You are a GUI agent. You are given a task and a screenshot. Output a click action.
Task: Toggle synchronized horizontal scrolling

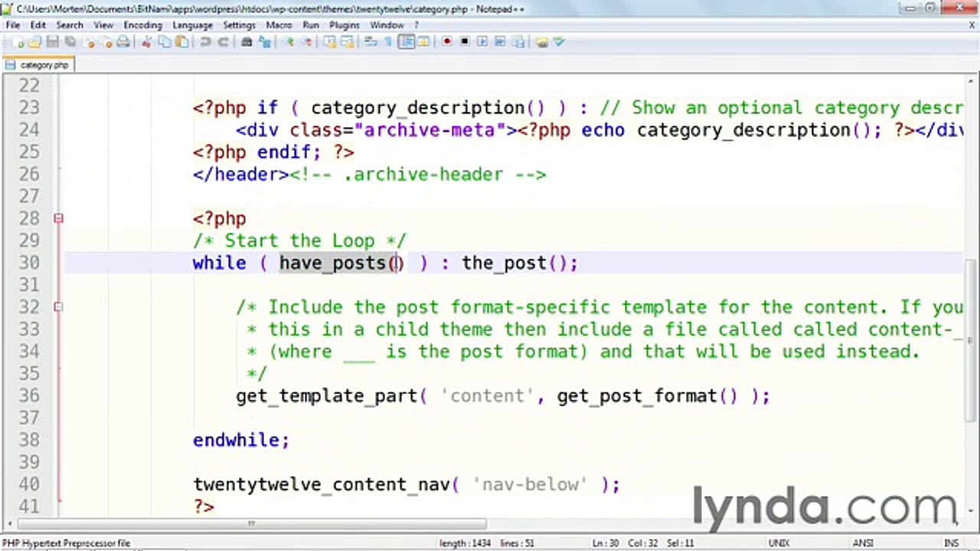coord(348,42)
